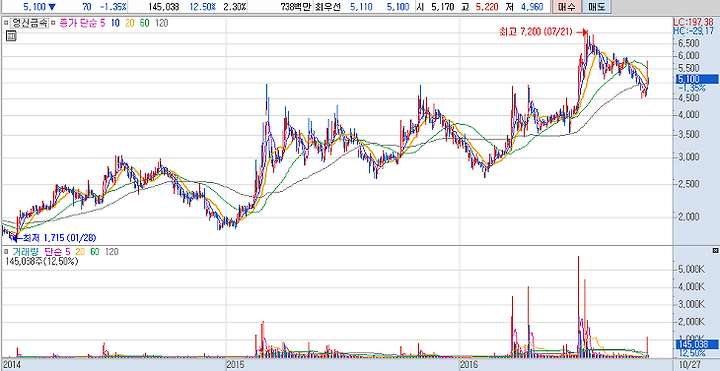Select the green 60-day price average label
Image resolution: width=720 pixels, height=371 pixels.
point(144,23)
